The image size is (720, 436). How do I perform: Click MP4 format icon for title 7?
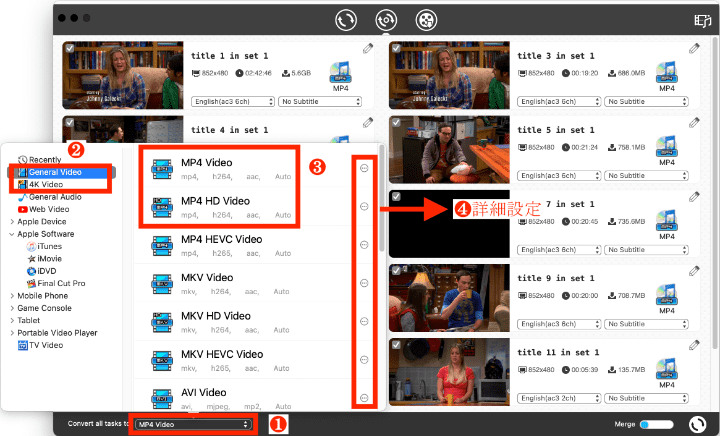tap(667, 221)
